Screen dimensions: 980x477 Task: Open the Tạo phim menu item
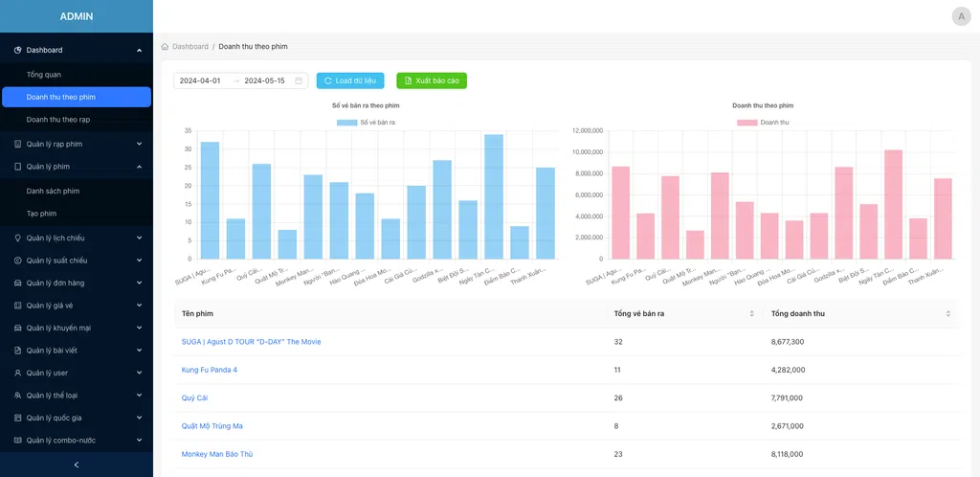pos(77,214)
